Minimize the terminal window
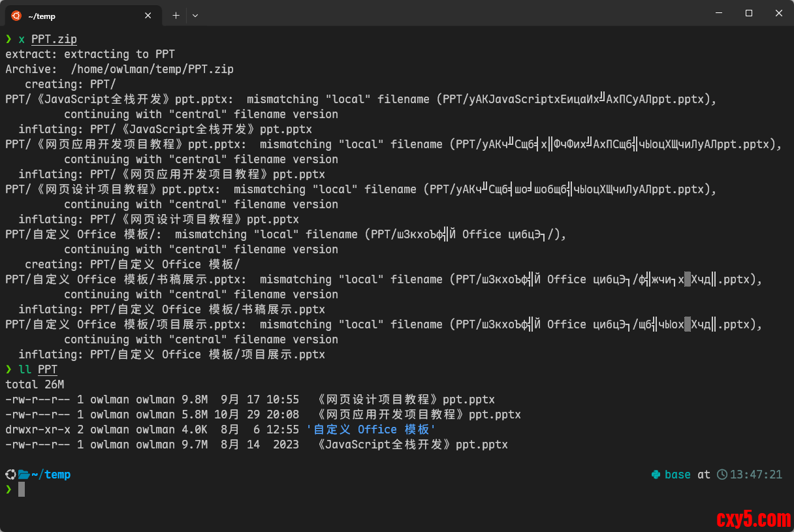The width and height of the screenshot is (794, 532). pos(719,13)
